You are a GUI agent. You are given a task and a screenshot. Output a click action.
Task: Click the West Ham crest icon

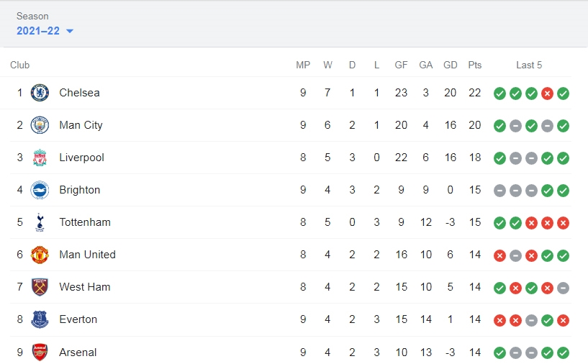40,287
